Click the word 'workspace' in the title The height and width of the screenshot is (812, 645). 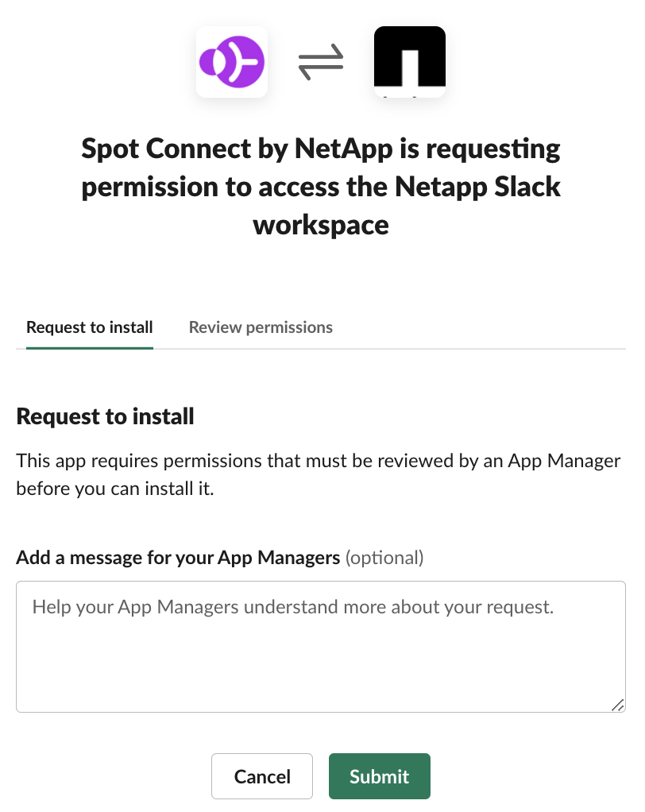[x=321, y=225]
